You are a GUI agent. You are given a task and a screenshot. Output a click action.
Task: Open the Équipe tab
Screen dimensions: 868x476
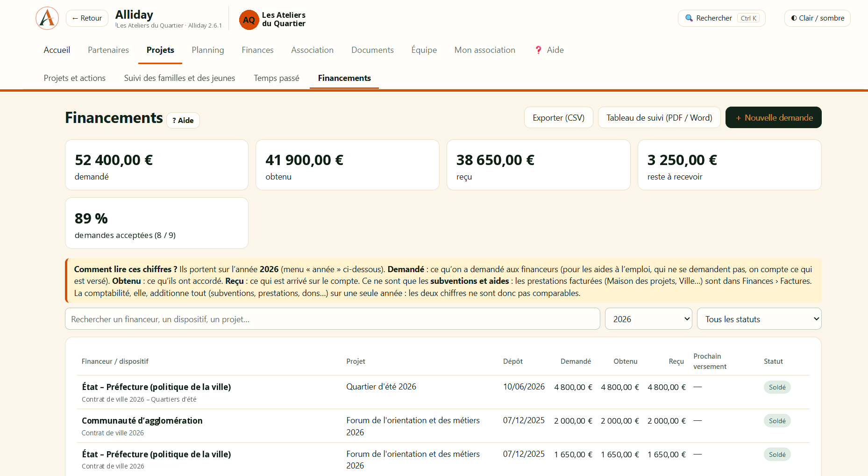coord(424,50)
